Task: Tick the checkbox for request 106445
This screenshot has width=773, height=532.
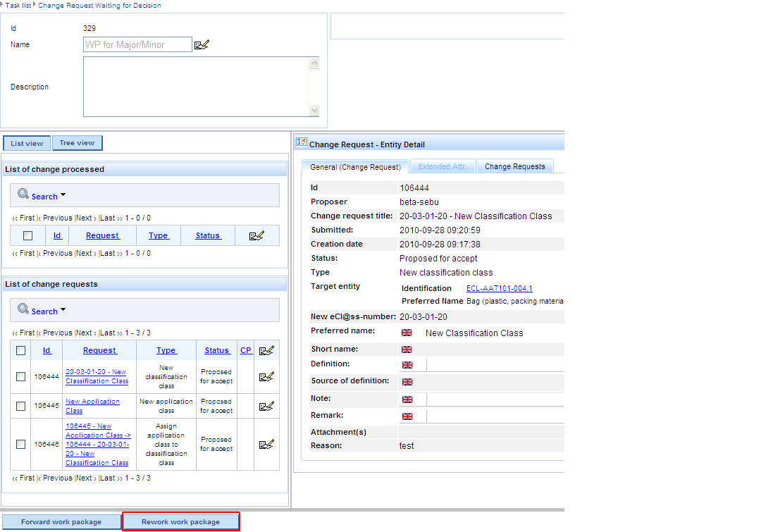Action: pyautogui.click(x=21, y=406)
